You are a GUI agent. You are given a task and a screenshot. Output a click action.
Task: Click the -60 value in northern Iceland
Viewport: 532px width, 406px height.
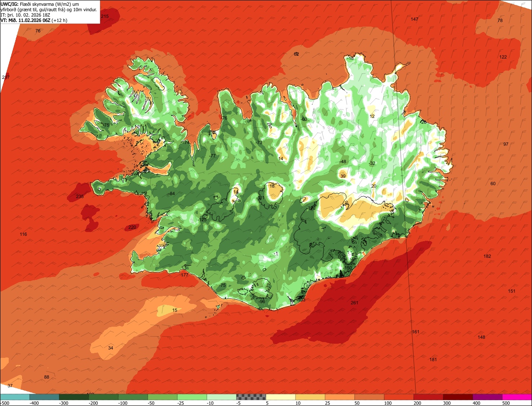(304, 119)
